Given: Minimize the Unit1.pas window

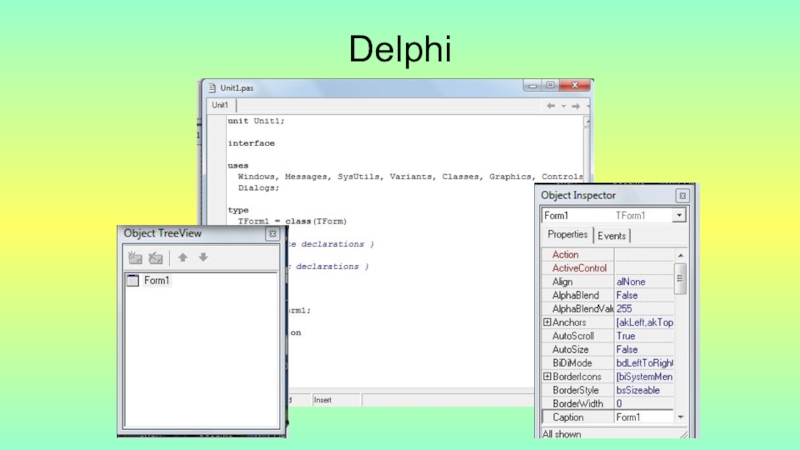Looking at the screenshot, I should (532, 85).
